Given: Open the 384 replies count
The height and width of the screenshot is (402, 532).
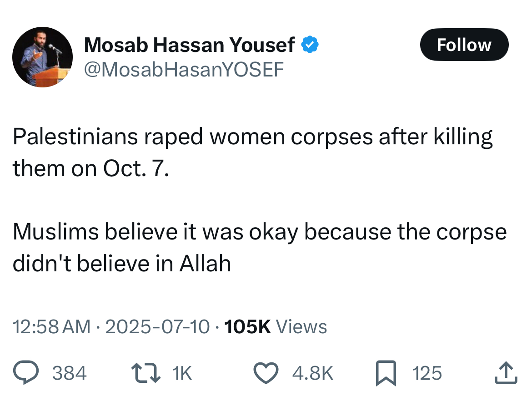Looking at the screenshot, I should [69, 373].
